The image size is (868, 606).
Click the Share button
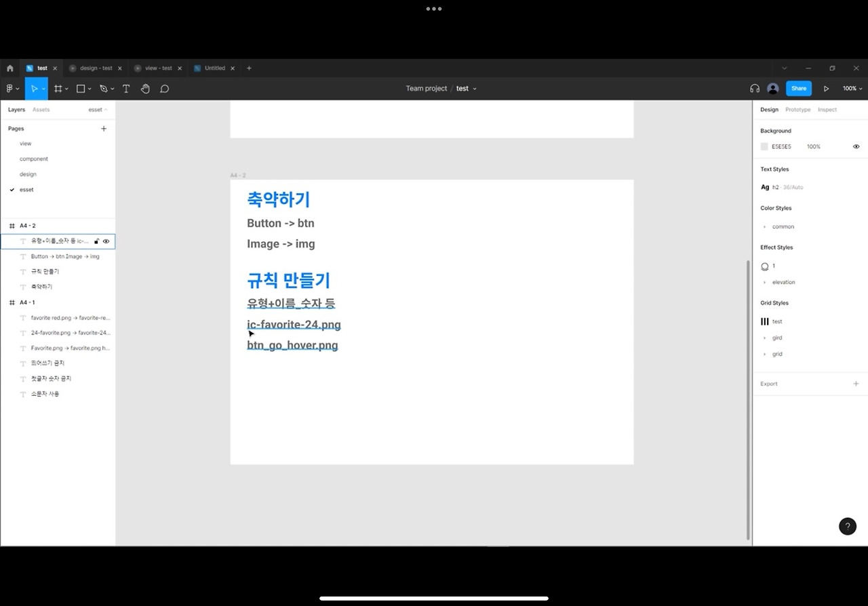[x=798, y=88]
